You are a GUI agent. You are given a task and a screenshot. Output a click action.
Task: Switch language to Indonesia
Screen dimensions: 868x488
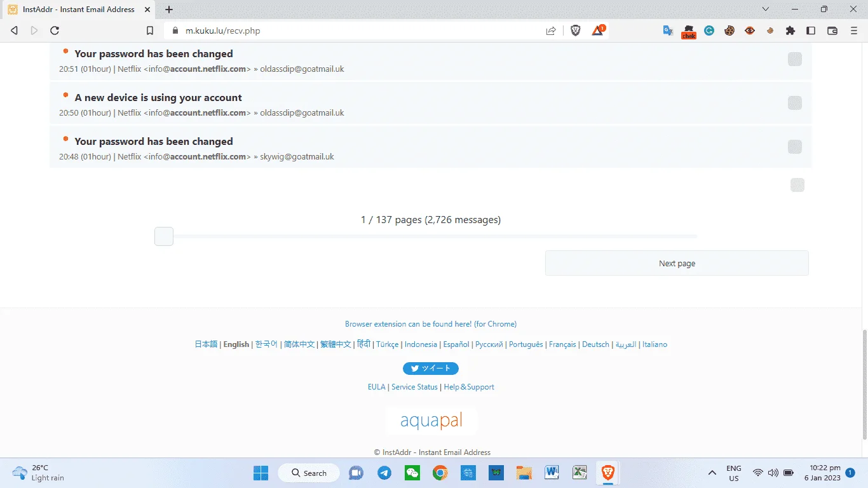pos(421,344)
